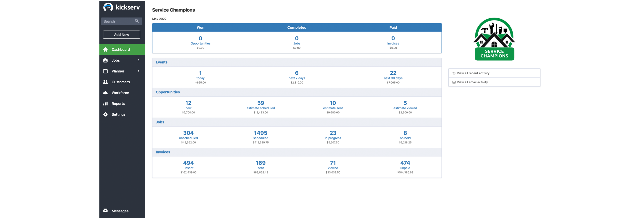Viewport: 644px width, 219px height.
Task: Open the Reports menu item
Action: 122,103
